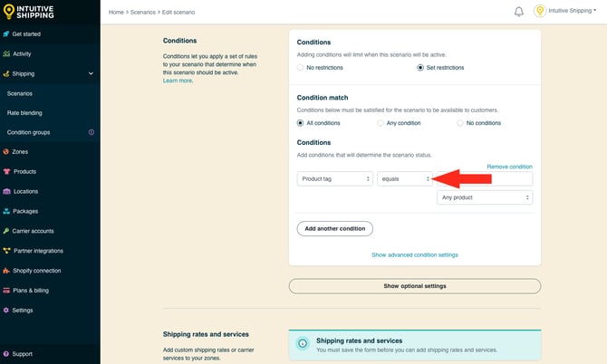607x364 pixels.
Task: Click the Remove condition link
Action: 509,167
